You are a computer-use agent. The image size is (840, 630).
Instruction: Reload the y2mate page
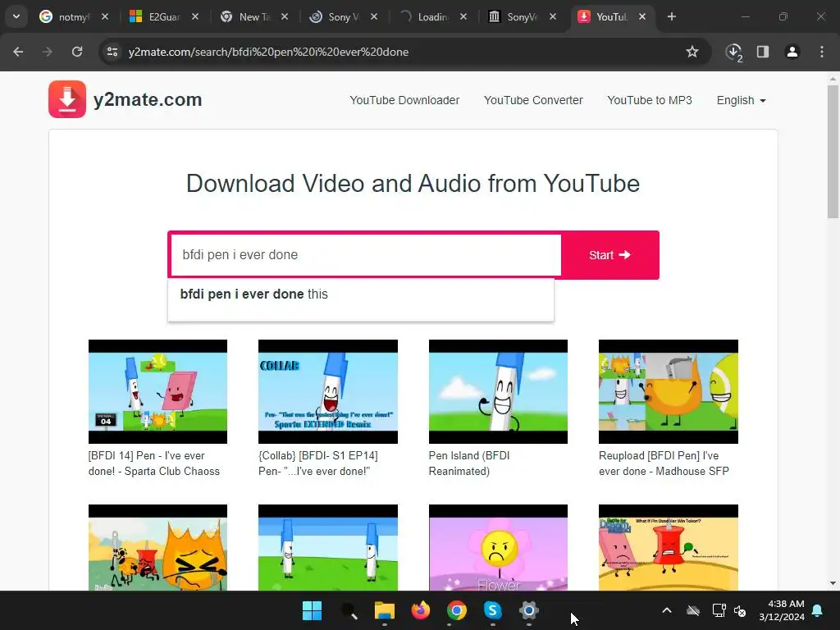tap(77, 52)
